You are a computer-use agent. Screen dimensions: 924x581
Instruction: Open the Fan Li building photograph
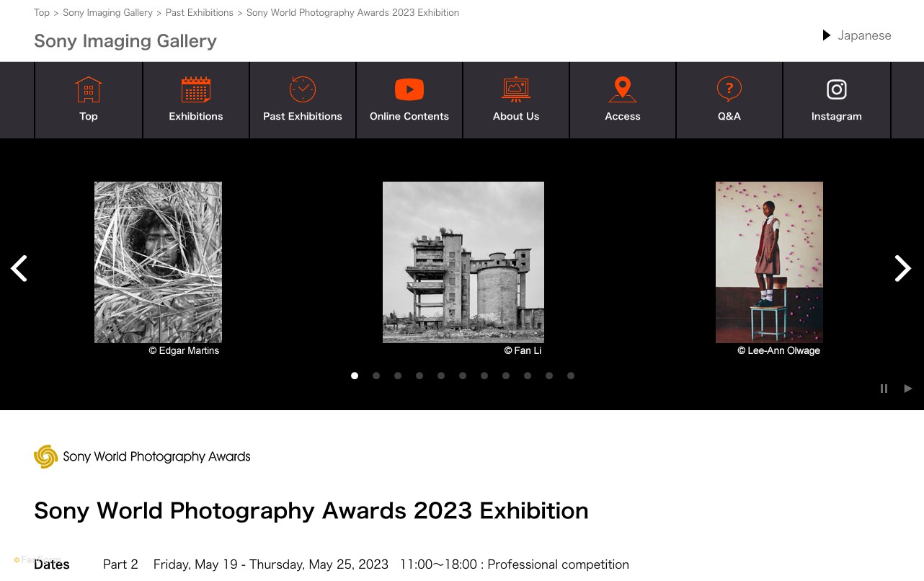[x=463, y=262]
